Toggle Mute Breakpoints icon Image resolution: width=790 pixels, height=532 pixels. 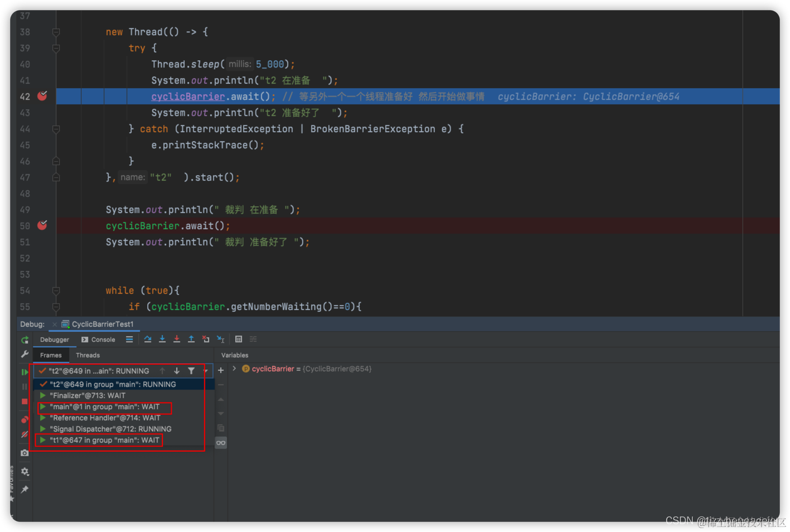click(x=25, y=434)
